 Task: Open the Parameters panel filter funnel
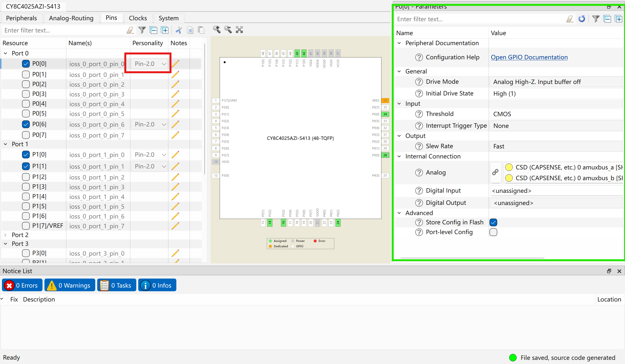tap(596, 19)
